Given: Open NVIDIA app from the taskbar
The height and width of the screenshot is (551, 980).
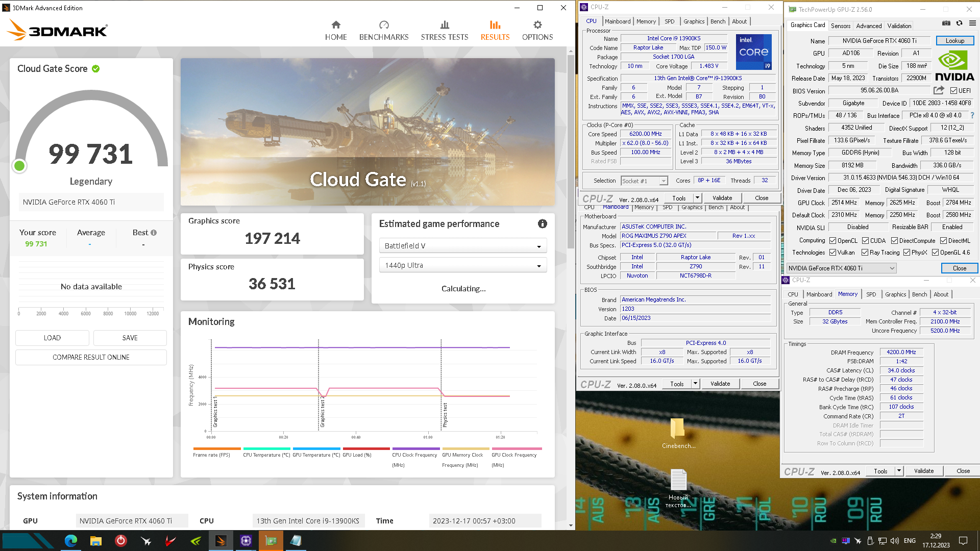Looking at the screenshot, I should point(196,541).
